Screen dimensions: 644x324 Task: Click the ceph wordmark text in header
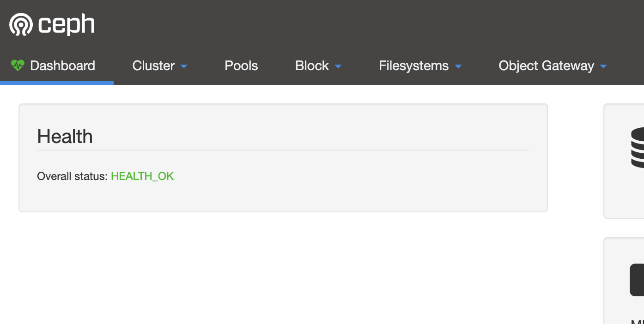click(x=67, y=24)
